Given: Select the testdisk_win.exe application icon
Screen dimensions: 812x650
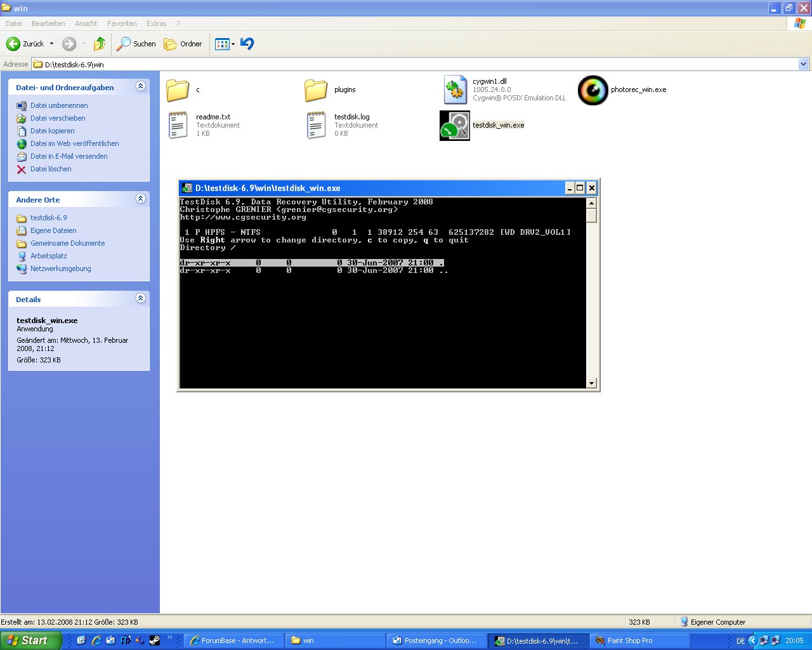Looking at the screenshot, I should point(455,126).
